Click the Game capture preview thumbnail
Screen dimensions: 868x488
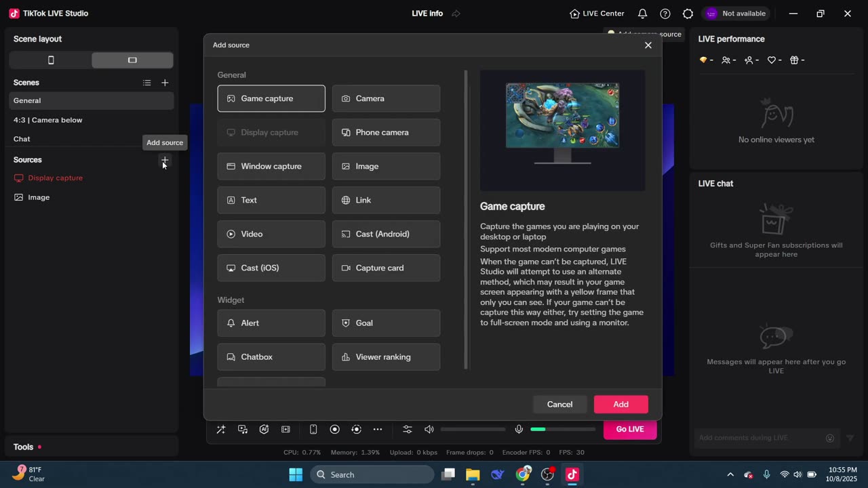pyautogui.click(x=563, y=130)
